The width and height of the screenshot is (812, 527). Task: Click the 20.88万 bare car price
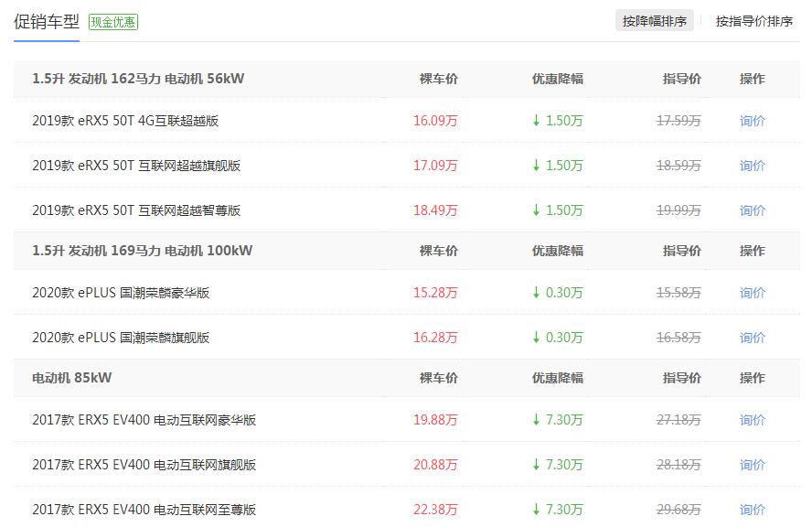point(435,465)
